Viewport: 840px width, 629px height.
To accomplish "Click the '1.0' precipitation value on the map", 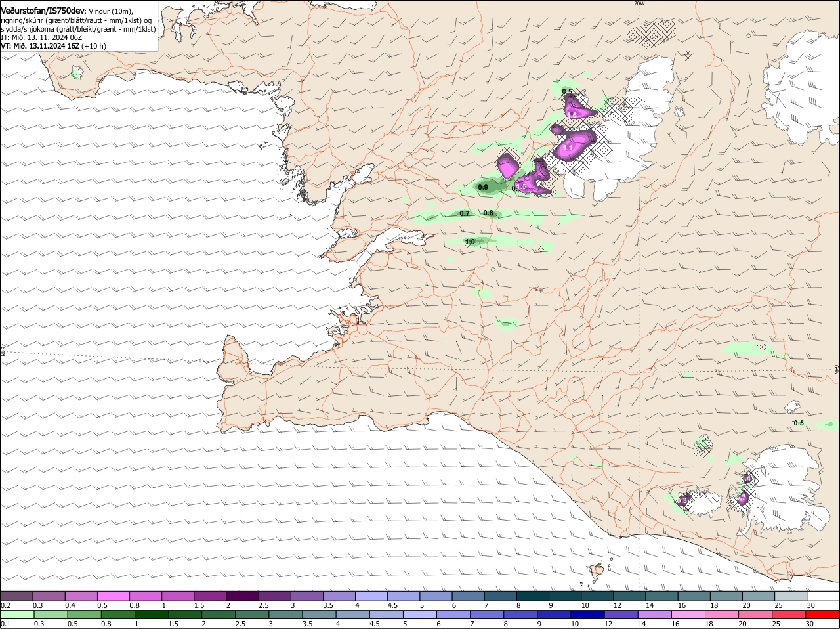I will click(470, 242).
